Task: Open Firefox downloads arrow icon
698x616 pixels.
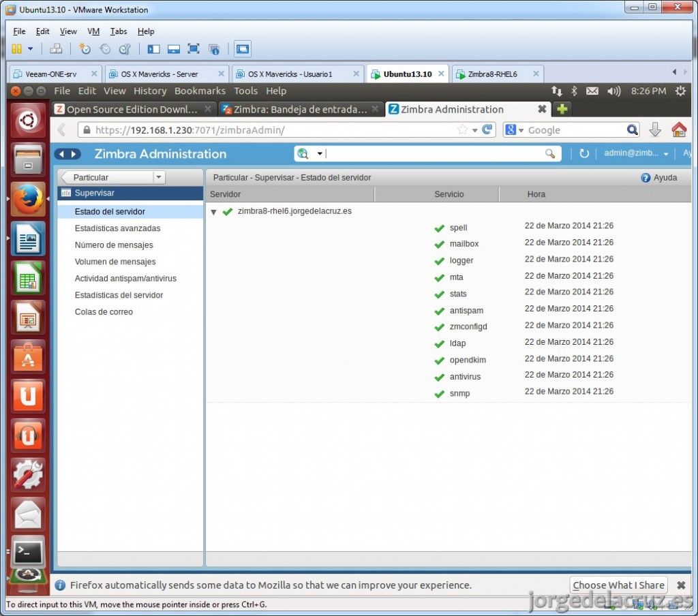Action: [x=655, y=130]
